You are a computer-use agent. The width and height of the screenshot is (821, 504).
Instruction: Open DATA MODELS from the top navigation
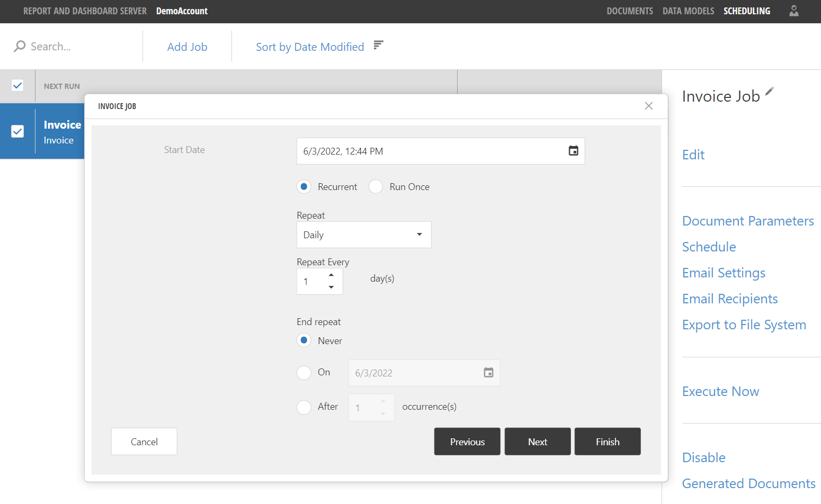(688, 11)
